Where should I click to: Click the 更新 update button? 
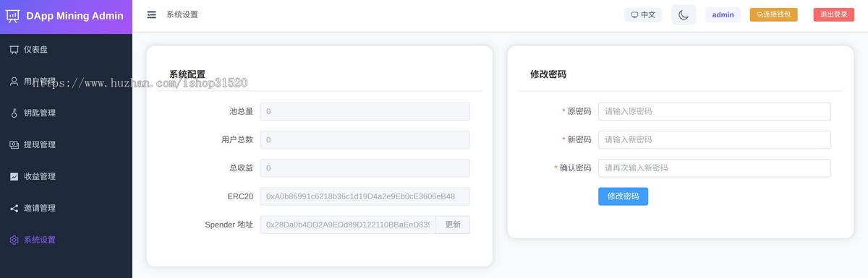click(x=453, y=225)
